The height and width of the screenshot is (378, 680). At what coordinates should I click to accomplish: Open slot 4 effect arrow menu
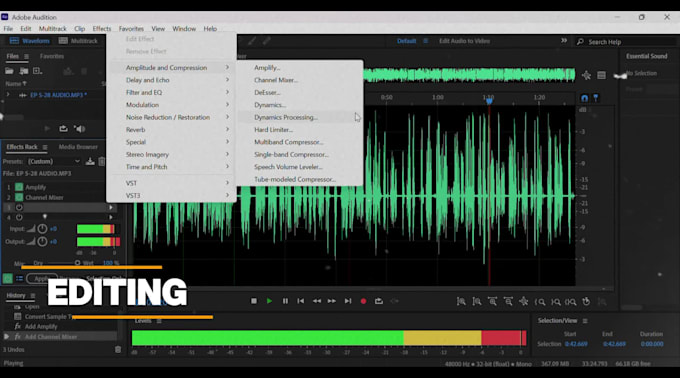111,217
